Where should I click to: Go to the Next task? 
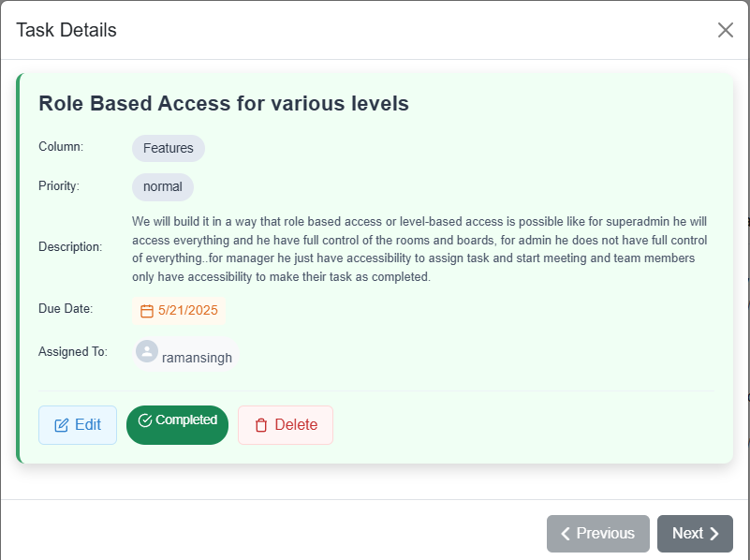[x=695, y=533]
